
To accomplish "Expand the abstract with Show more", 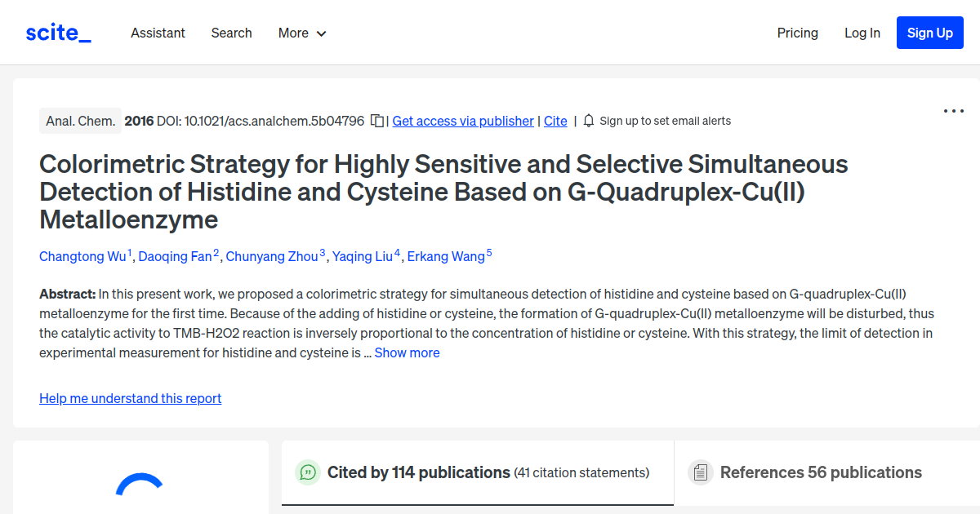I will pos(407,352).
